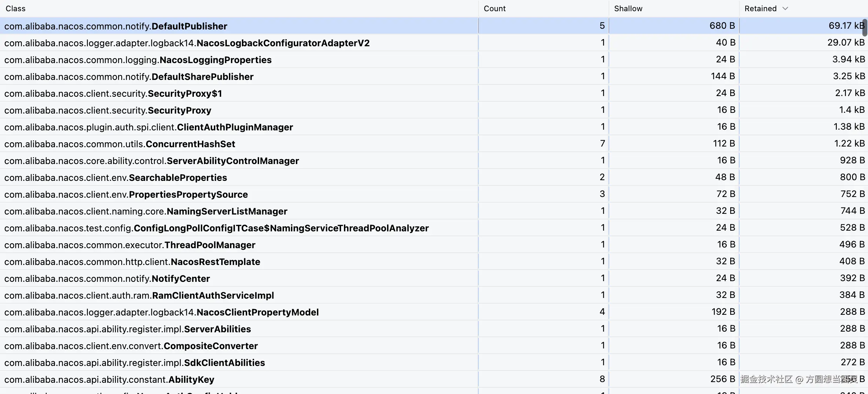The width and height of the screenshot is (868, 394).
Task: Select the SdkClientAbilities row
Action: pyautogui.click(x=434, y=362)
